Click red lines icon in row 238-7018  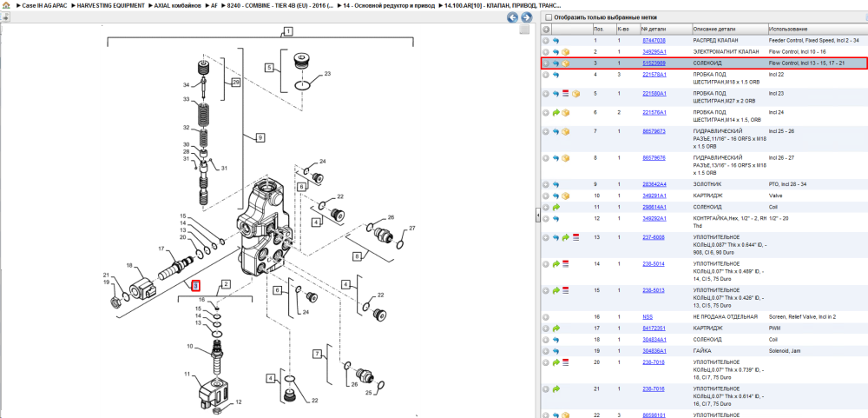tap(566, 362)
